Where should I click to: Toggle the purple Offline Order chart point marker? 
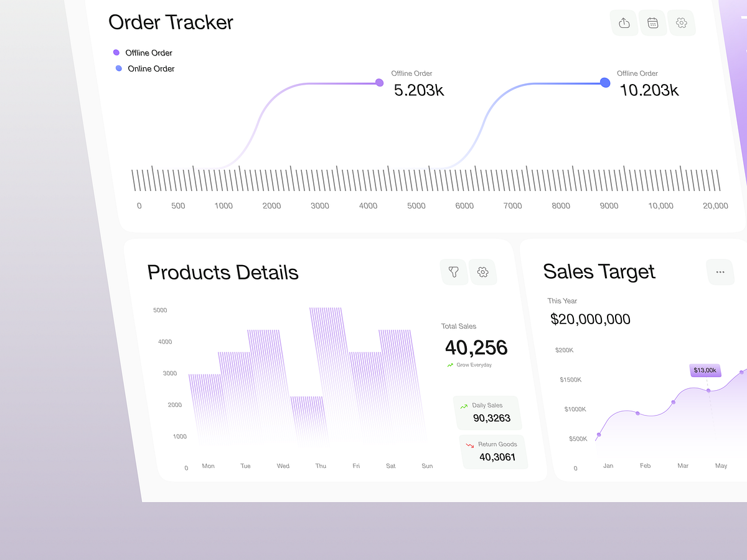(379, 82)
